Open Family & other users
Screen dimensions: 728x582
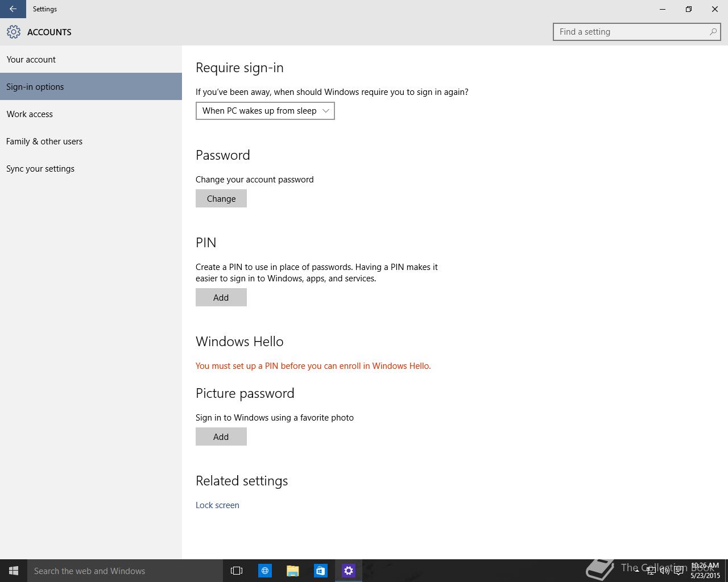(91, 141)
